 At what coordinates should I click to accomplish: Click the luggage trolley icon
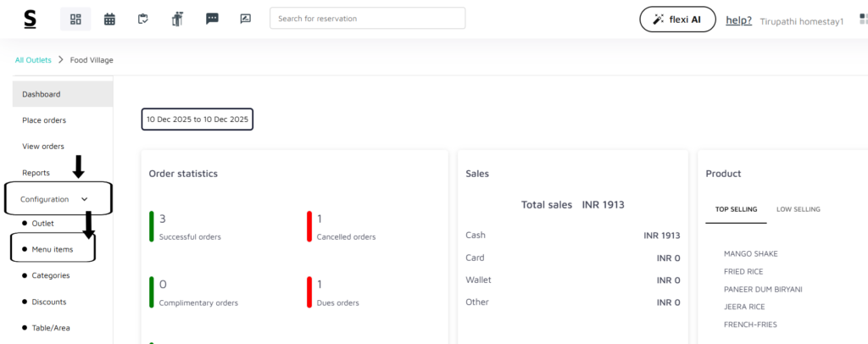click(x=177, y=19)
